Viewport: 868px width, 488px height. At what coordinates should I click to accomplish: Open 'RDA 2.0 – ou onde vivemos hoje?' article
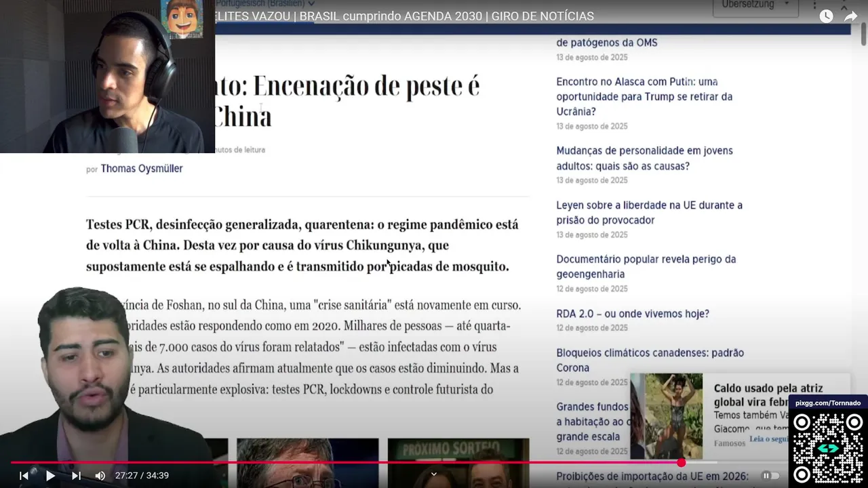(x=633, y=314)
